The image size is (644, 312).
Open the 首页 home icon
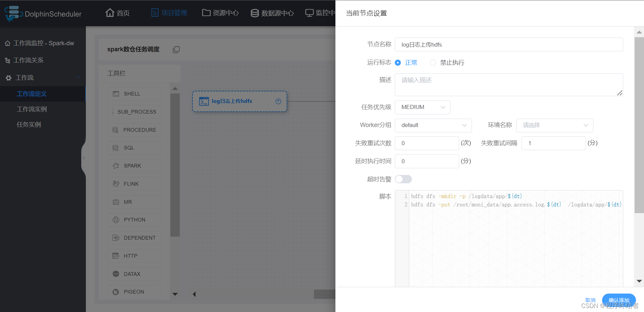110,13
